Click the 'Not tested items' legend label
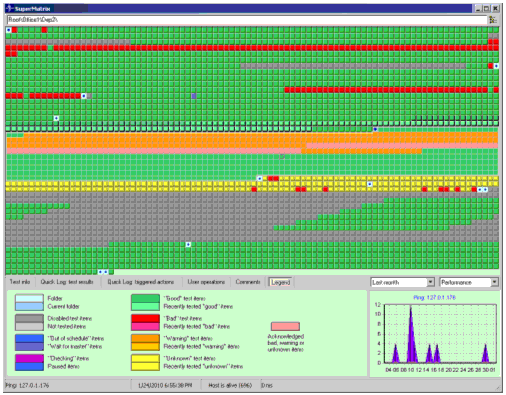 click(x=67, y=327)
